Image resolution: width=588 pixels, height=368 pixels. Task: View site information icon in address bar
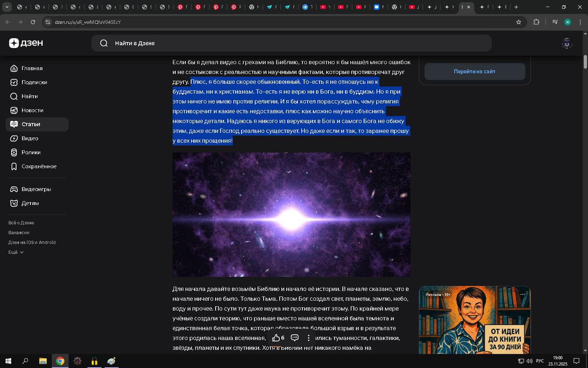48,22
